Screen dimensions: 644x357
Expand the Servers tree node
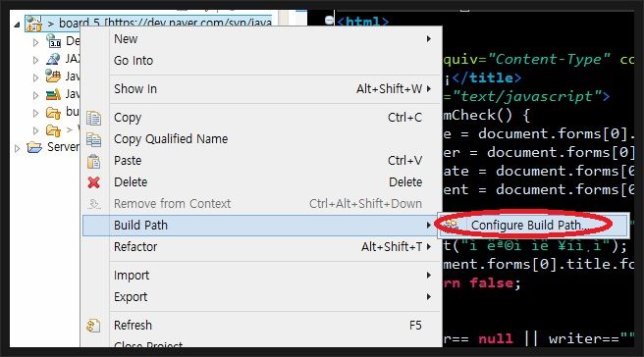point(18,148)
